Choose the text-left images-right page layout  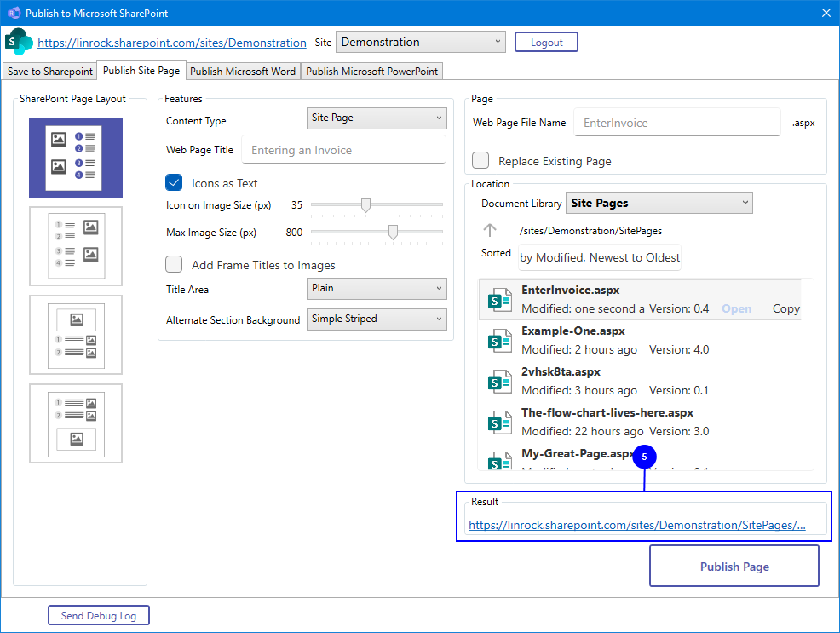click(76, 246)
